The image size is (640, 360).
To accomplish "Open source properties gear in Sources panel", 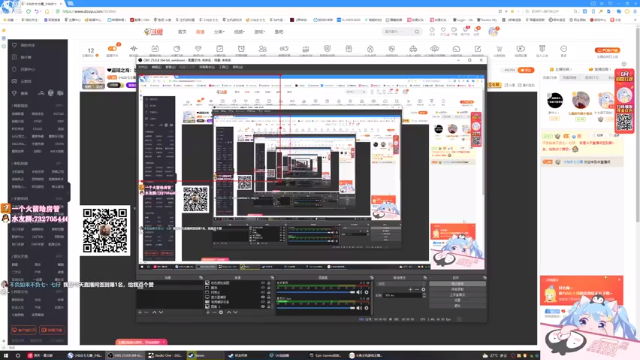I will tap(221, 312).
